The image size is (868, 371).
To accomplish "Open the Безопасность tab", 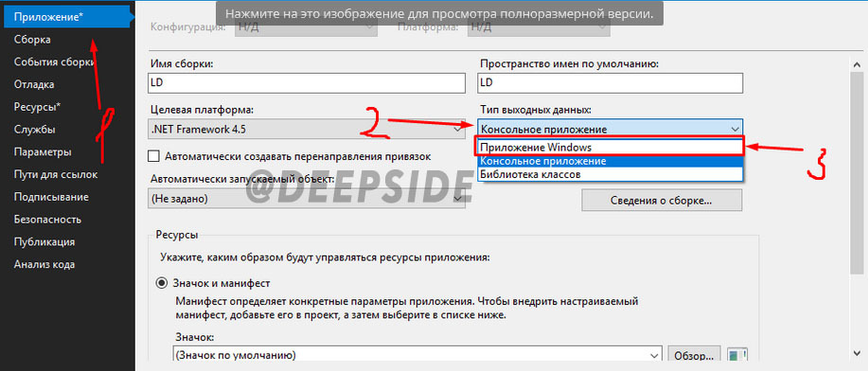I will click(x=47, y=220).
